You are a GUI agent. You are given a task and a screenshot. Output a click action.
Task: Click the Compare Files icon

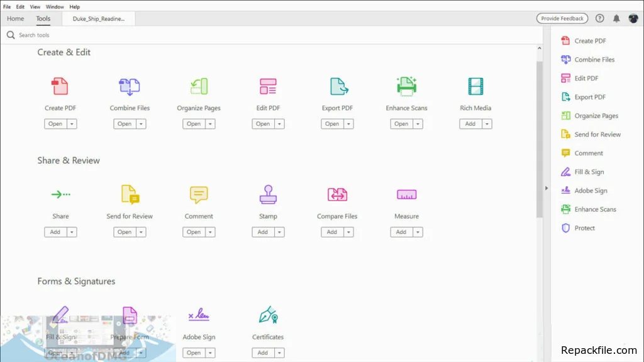pos(337,194)
